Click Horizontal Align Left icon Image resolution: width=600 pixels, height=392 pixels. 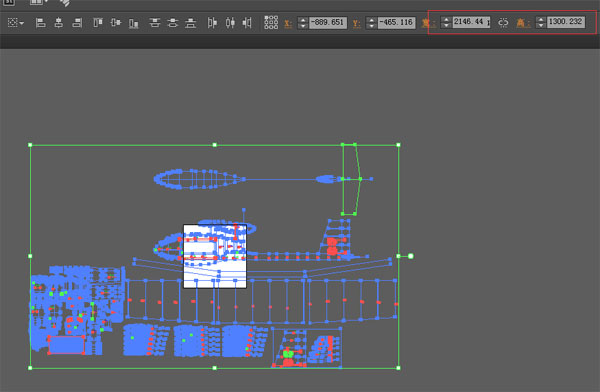coord(41,23)
